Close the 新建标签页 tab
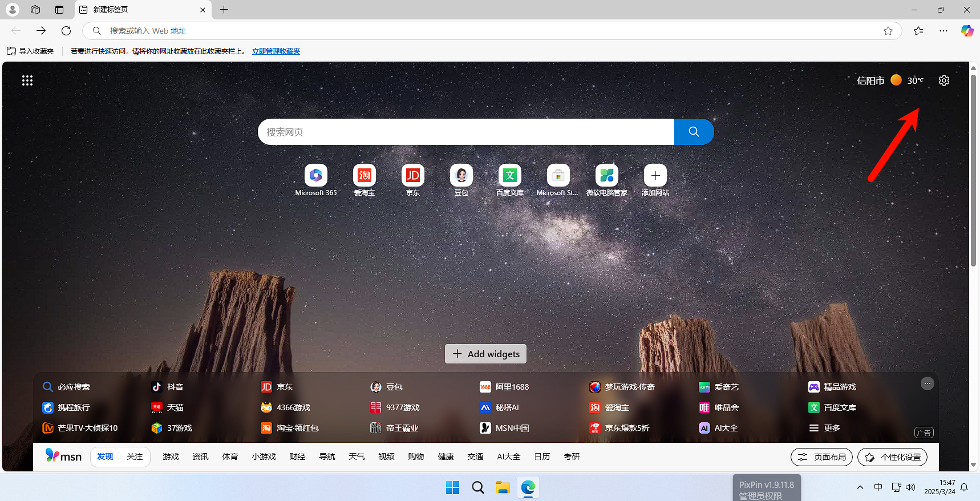 [203, 10]
